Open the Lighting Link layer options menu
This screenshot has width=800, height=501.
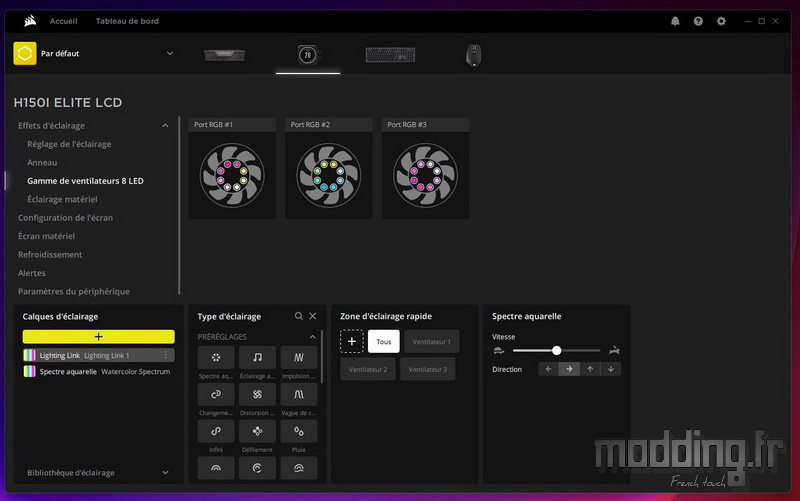[165, 355]
